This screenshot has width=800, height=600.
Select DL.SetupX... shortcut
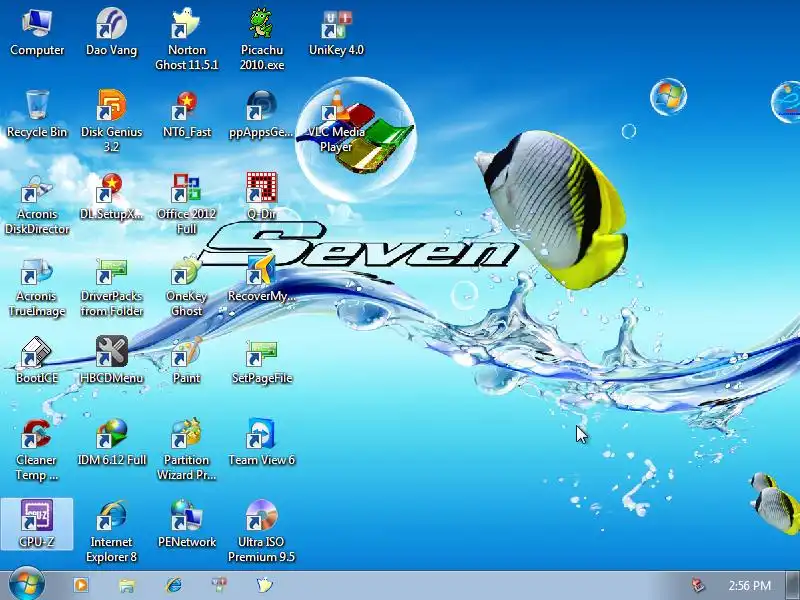point(111,197)
